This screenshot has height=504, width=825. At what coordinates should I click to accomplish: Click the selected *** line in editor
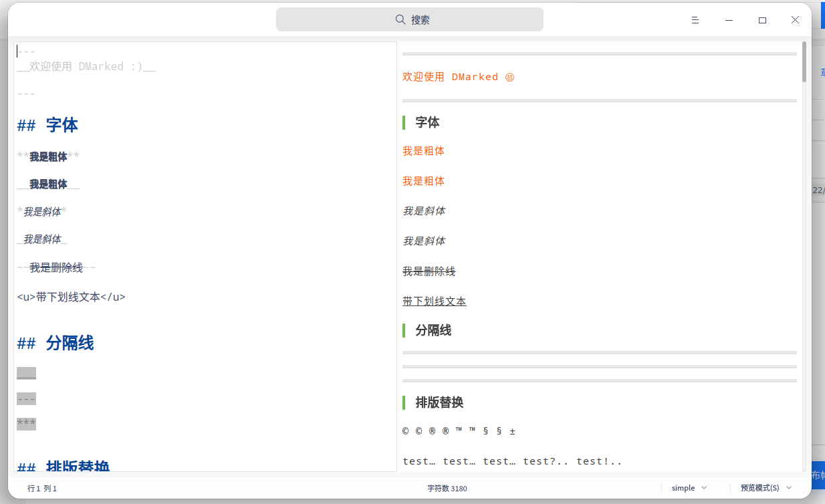pyautogui.click(x=26, y=424)
